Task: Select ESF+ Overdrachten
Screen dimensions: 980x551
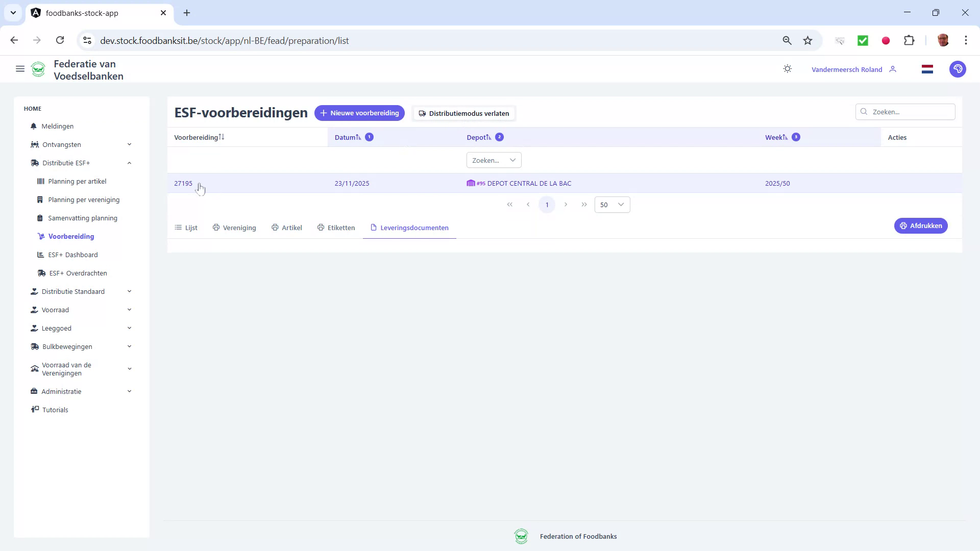Action: pos(78,273)
